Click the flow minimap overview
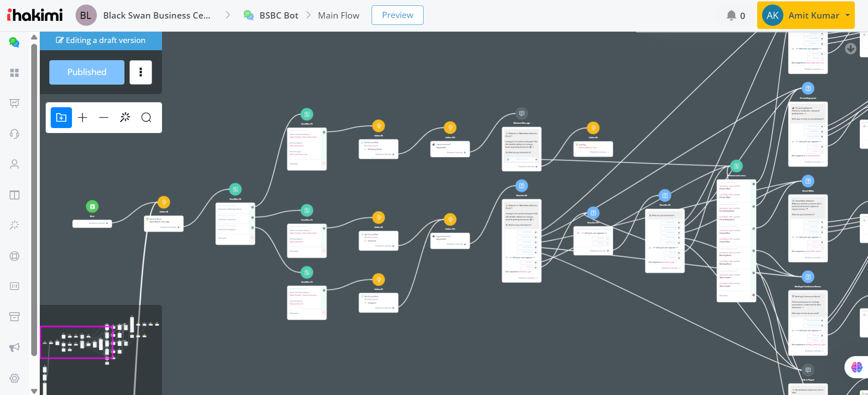Viewport: 868px width, 395px height. coord(101,350)
